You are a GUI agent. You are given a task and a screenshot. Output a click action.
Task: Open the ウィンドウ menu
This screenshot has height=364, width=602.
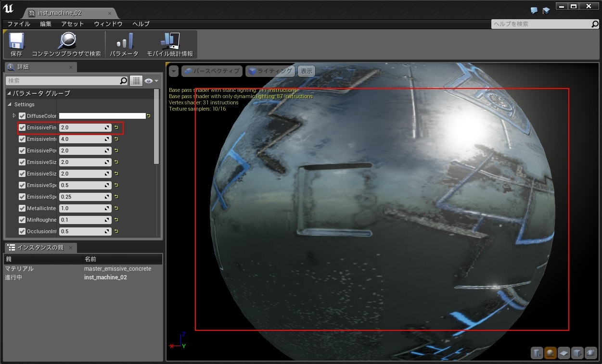[108, 24]
